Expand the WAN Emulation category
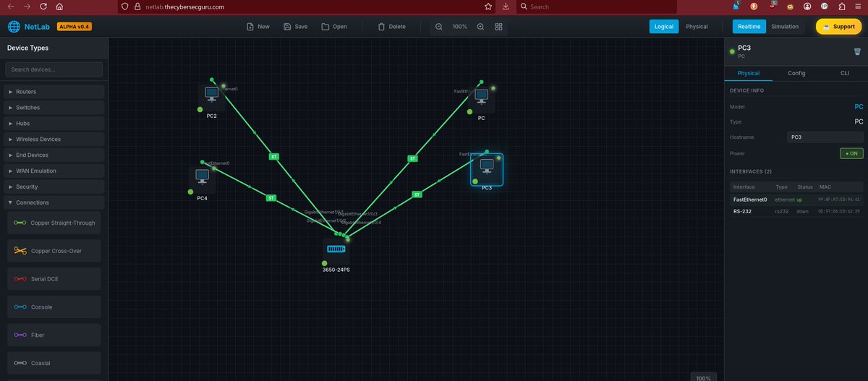Screen dimensions: 868x381 click(54, 171)
